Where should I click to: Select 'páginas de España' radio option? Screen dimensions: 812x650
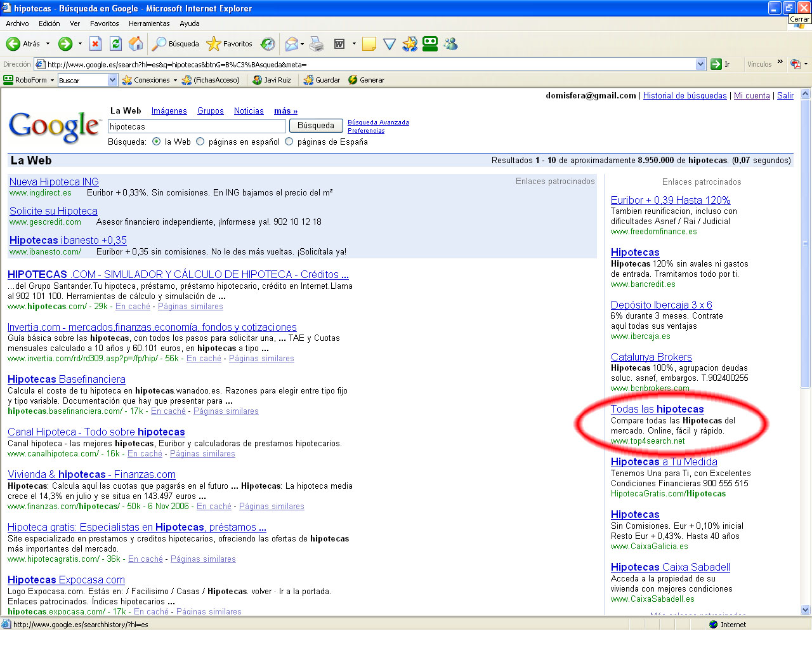tap(289, 142)
